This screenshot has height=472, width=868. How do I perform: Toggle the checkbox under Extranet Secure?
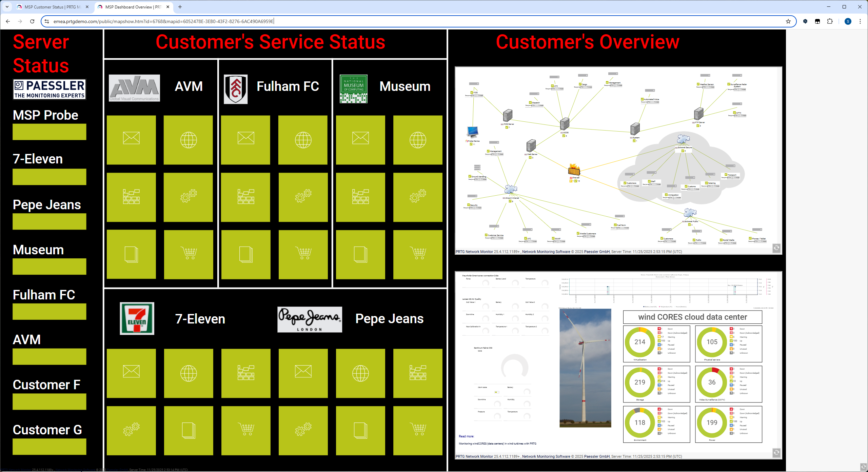pos(683,151)
